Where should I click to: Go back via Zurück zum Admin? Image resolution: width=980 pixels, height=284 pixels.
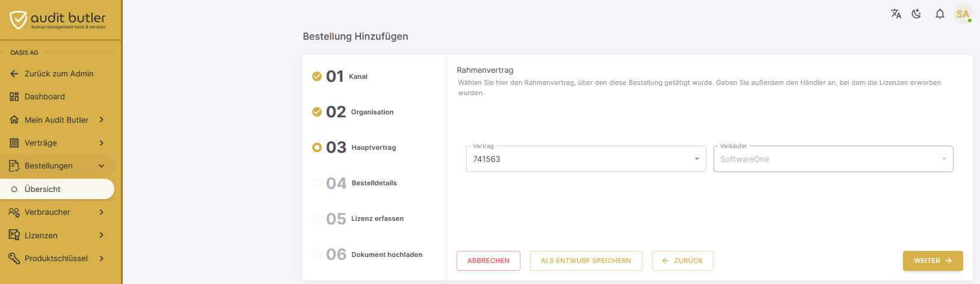57,74
